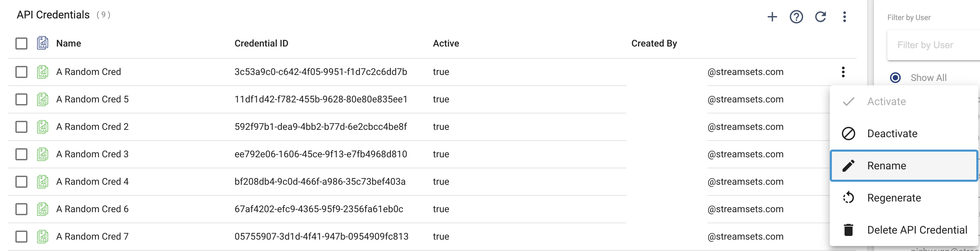Open the help question mark icon
This screenshot has height=251, width=980.
tap(796, 17)
